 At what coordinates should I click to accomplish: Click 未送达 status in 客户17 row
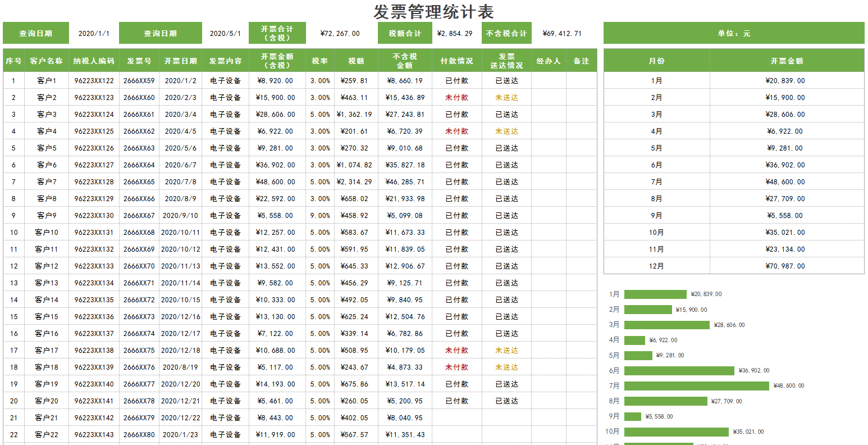click(x=506, y=351)
